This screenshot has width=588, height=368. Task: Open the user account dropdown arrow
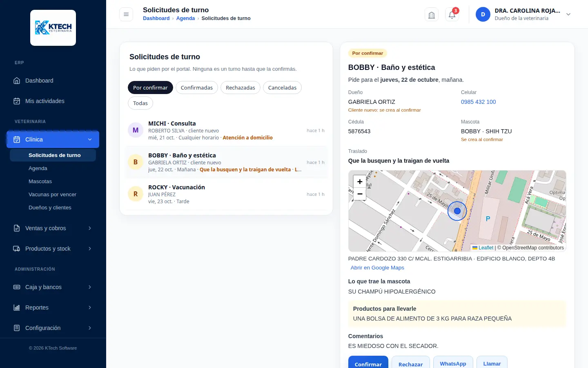[x=568, y=14]
